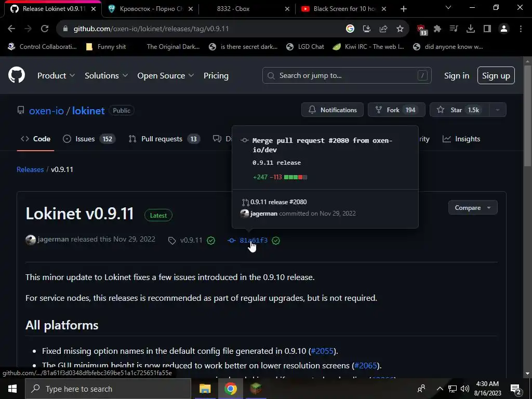
Task: Click the Sign up button
Action: point(496,75)
